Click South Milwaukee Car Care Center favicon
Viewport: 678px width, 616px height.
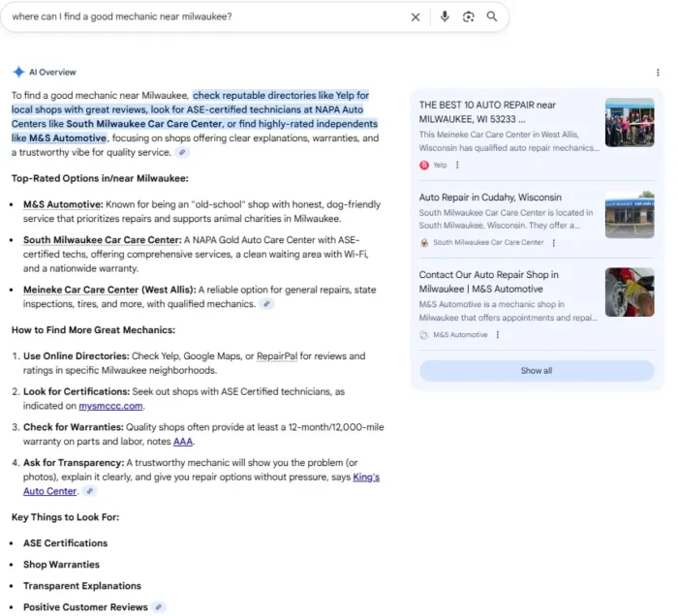coord(424,242)
